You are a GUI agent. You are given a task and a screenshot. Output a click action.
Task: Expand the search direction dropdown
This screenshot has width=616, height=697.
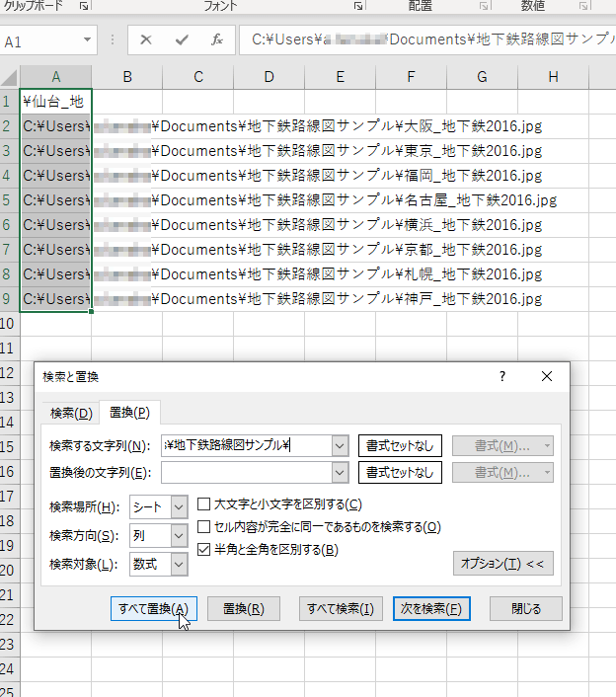tap(179, 535)
